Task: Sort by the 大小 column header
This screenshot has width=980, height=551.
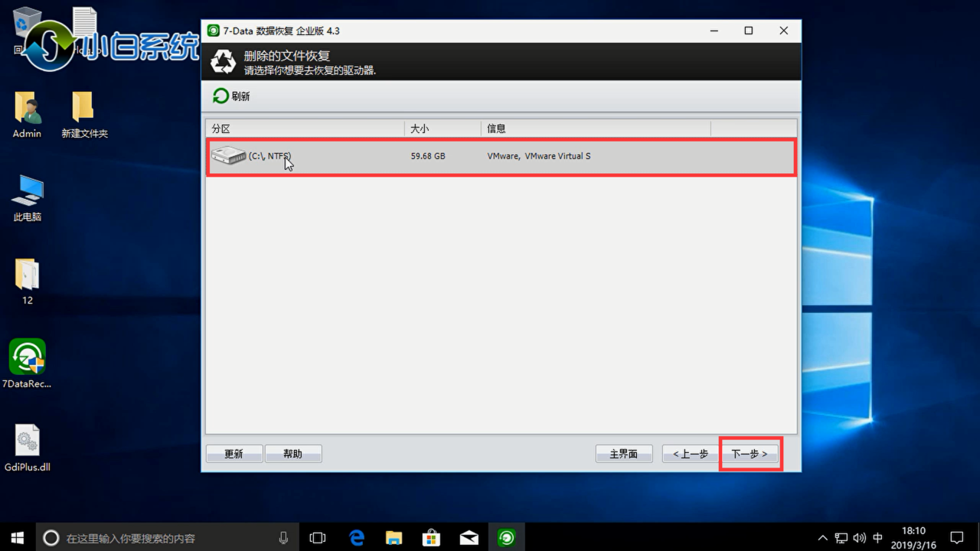Action: 443,129
